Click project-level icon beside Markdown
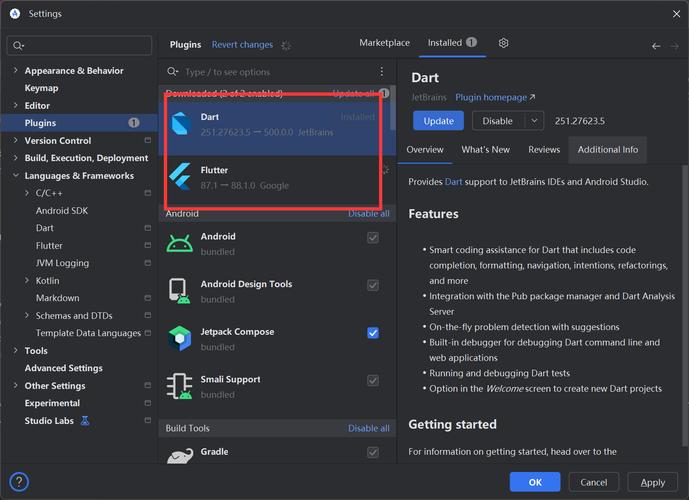 tap(148, 298)
